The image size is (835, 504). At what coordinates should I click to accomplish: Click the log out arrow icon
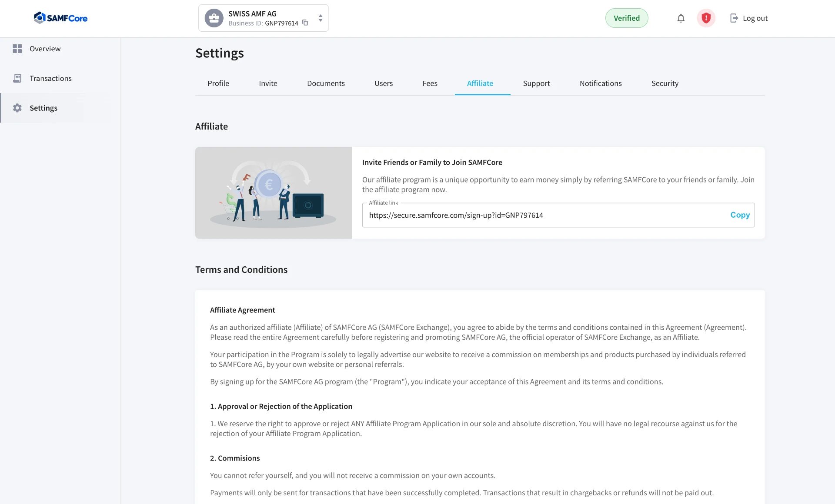pyautogui.click(x=734, y=18)
